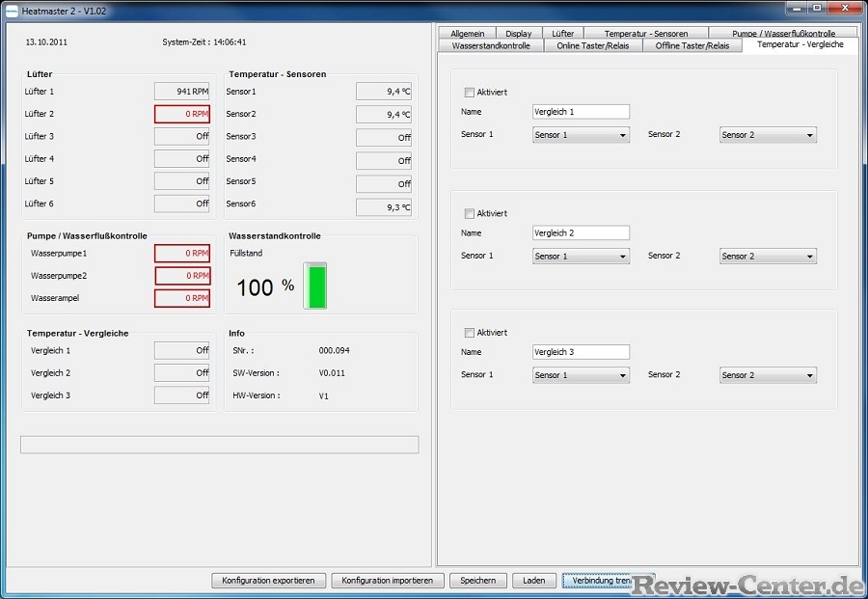Click the Name field containing Vergleich 3

pyautogui.click(x=581, y=352)
